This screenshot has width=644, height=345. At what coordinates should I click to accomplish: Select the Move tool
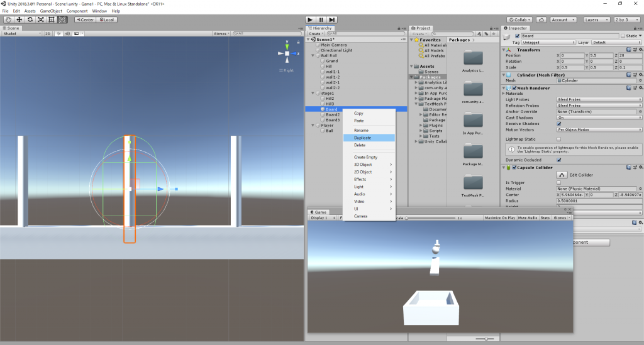pos(19,19)
